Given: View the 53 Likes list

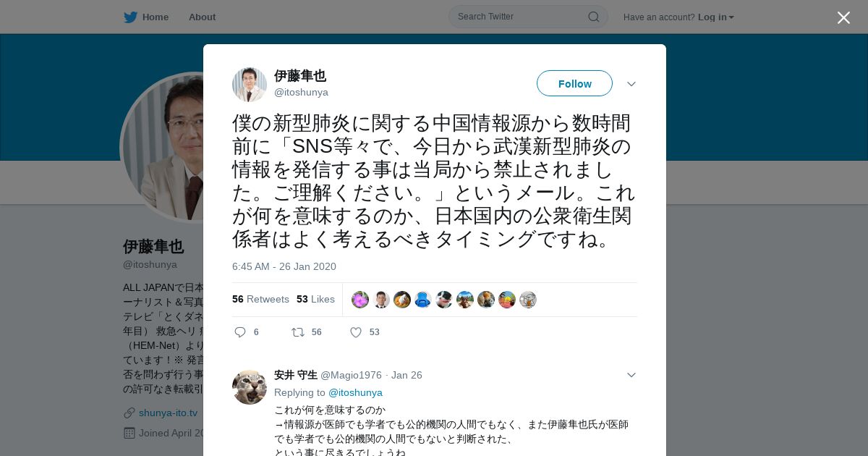Looking at the screenshot, I should [x=315, y=299].
